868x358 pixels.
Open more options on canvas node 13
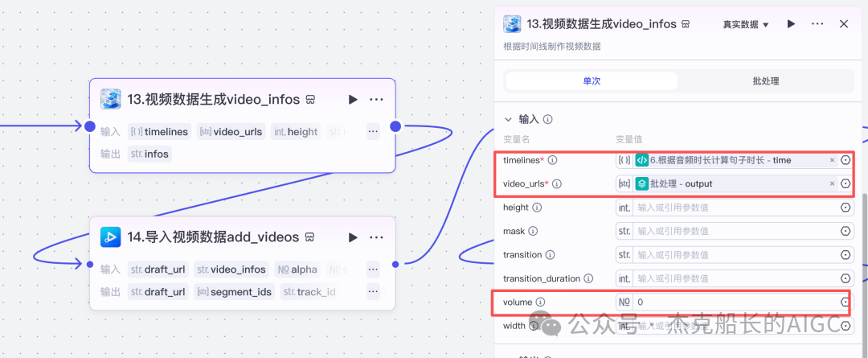[376, 99]
